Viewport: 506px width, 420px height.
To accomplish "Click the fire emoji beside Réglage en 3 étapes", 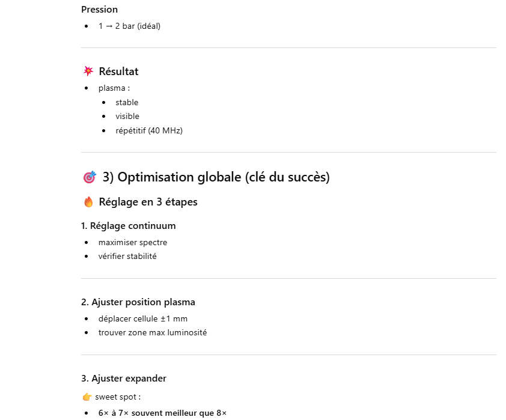I will pyautogui.click(x=88, y=202).
